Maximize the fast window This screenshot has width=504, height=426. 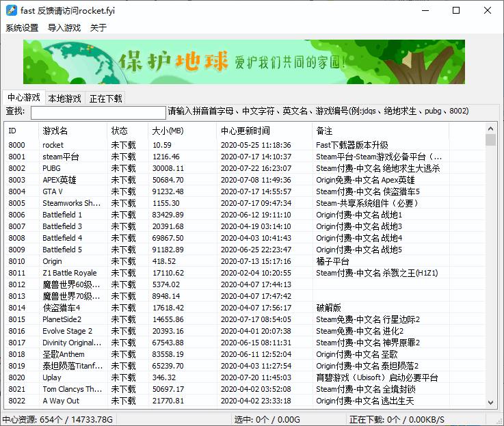click(455, 11)
